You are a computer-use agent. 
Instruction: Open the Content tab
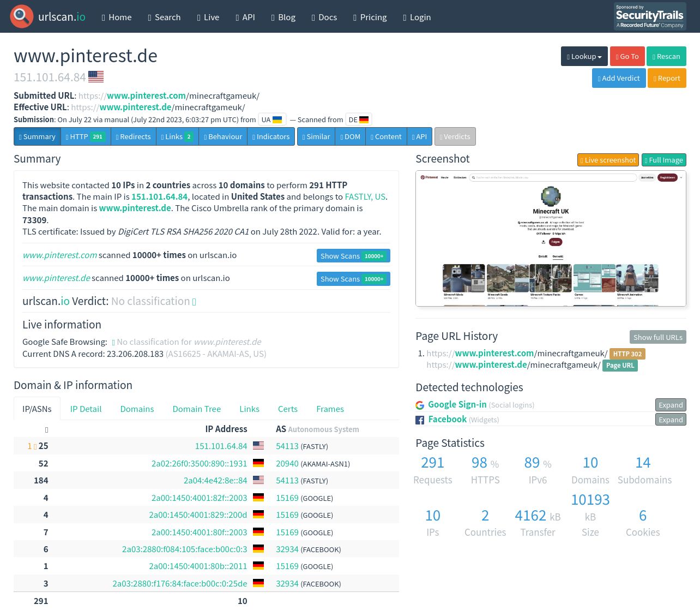point(386,136)
